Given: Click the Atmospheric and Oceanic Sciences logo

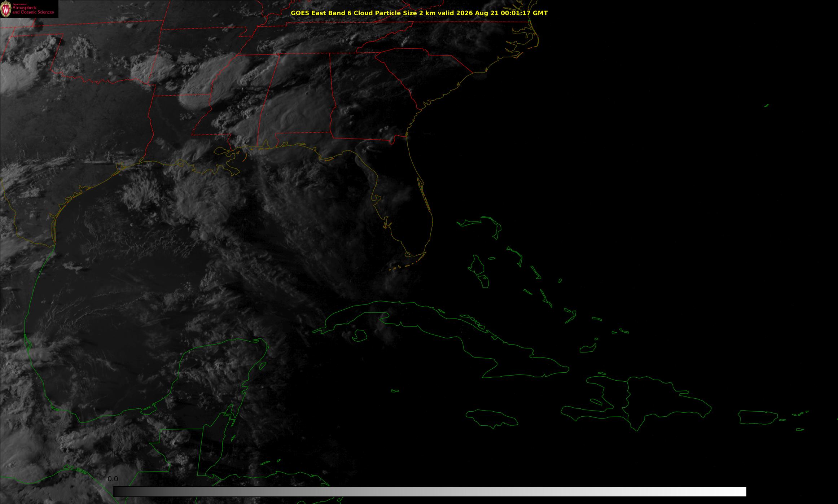Looking at the screenshot, I should [29, 9].
